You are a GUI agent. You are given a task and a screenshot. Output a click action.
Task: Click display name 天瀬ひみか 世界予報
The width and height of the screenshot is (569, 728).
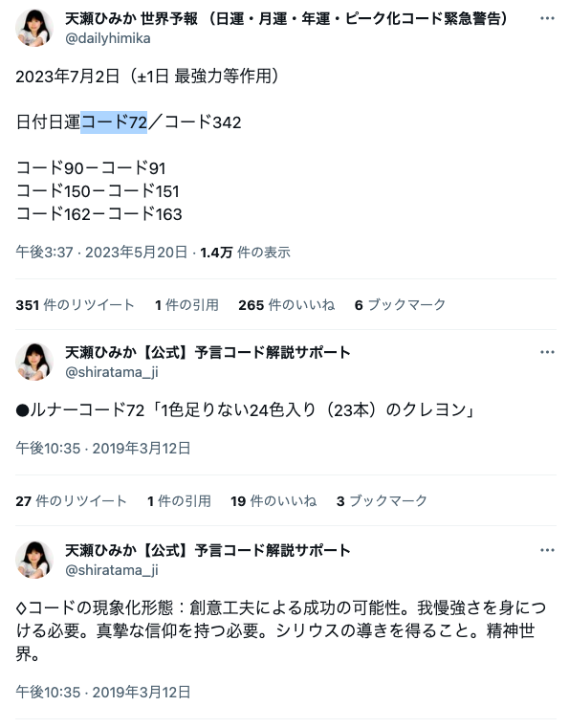click(131, 19)
